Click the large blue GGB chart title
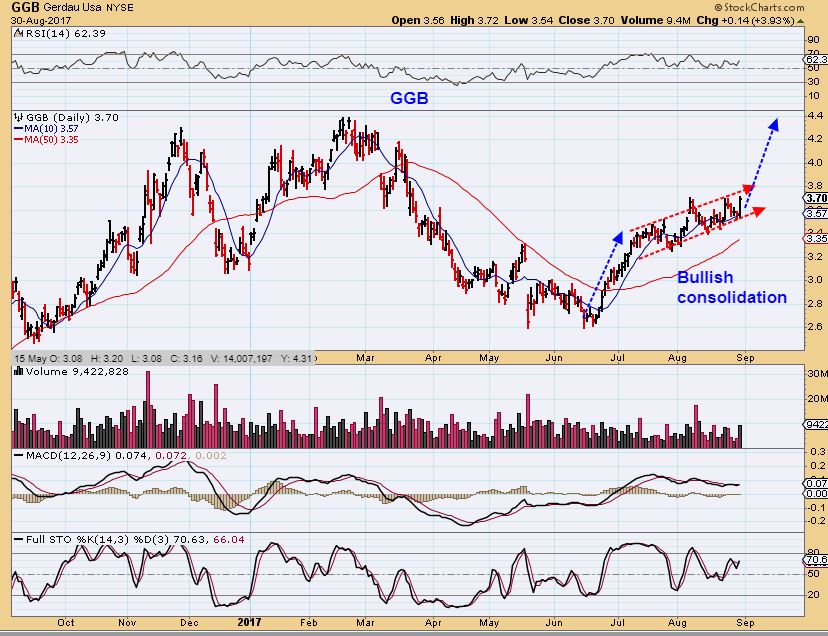Viewport: 828px width, 636px height. (409, 98)
